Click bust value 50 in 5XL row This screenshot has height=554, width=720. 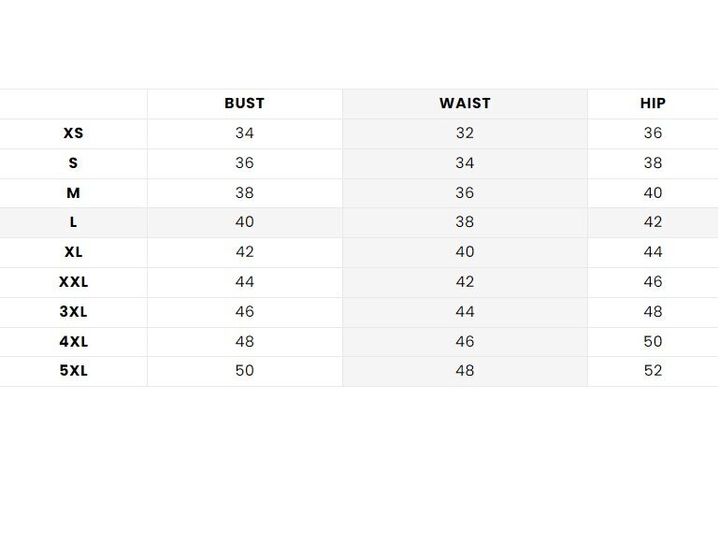[x=244, y=371]
